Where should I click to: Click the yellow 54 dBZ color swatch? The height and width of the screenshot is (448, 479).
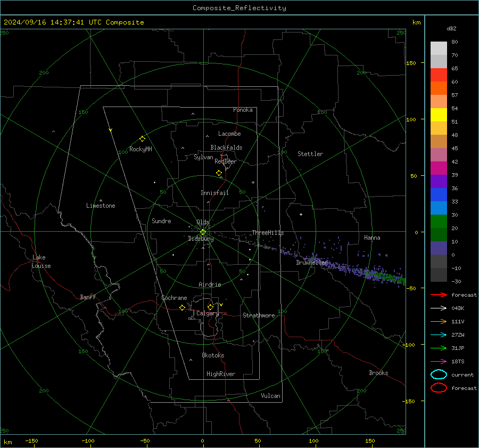coord(439,115)
